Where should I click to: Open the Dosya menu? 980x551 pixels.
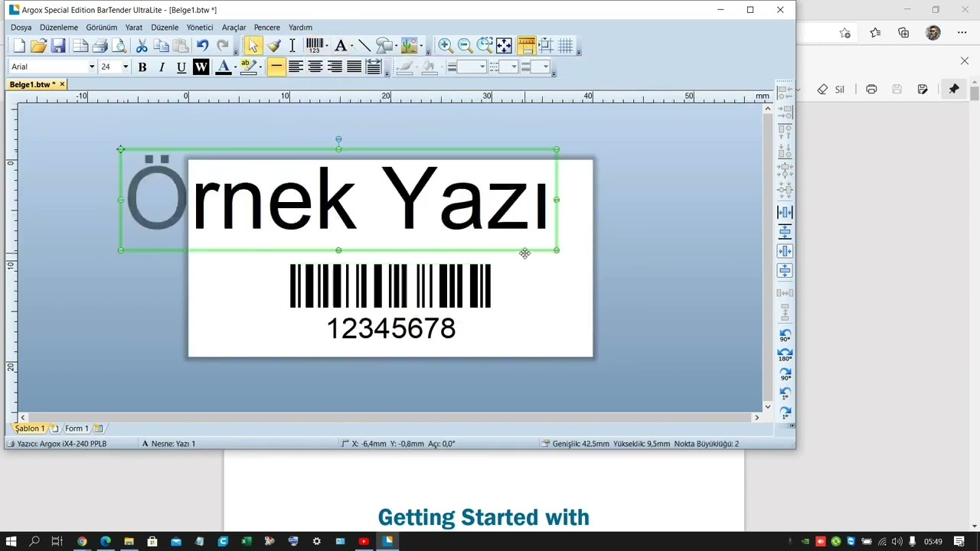tap(21, 28)
